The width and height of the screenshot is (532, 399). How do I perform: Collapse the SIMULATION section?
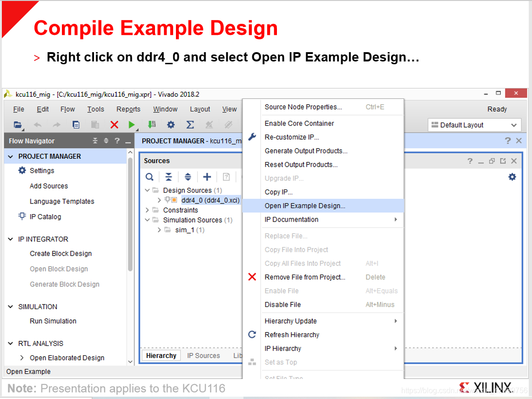tap(11, 307)
